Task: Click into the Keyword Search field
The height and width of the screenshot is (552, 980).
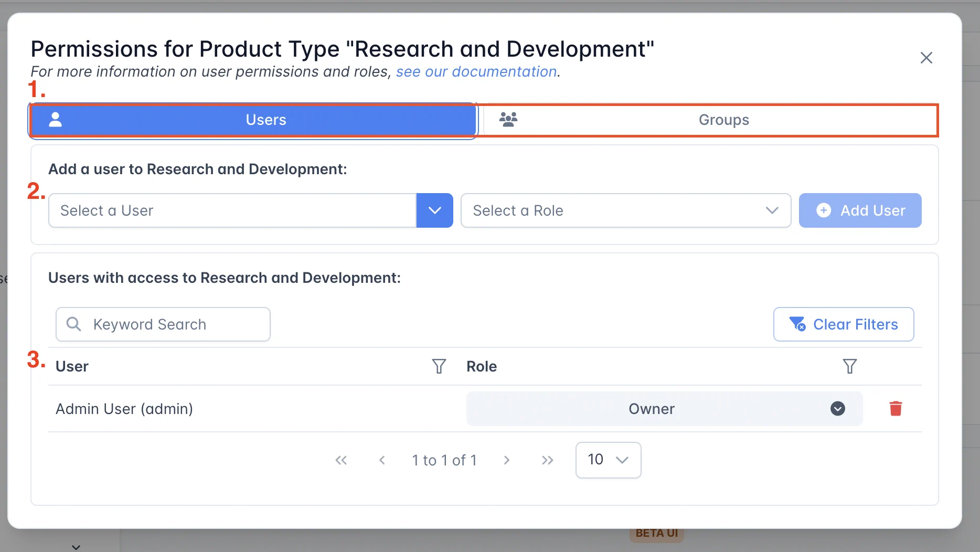Action: [173, 324]
